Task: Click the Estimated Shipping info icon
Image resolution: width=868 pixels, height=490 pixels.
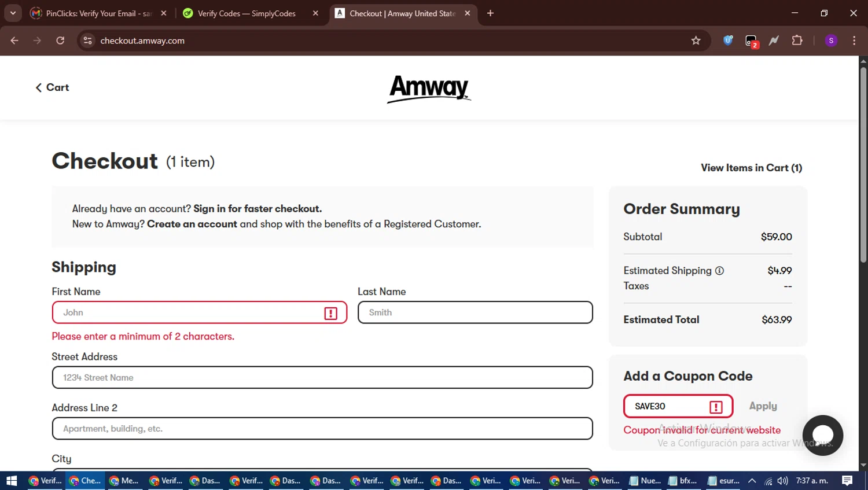Action: [719, 271]
